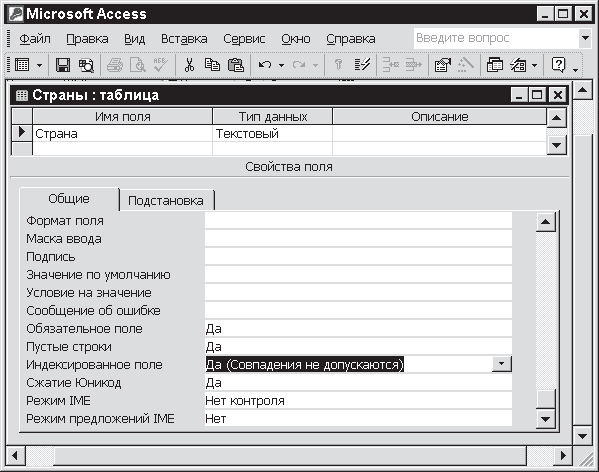
Task: Click the Help question mark icon
Action: click(x=558, y=65)
